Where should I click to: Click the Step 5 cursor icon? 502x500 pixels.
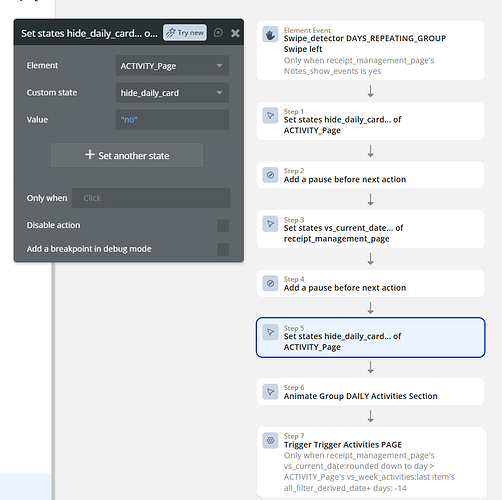click(x=270, y=332)
